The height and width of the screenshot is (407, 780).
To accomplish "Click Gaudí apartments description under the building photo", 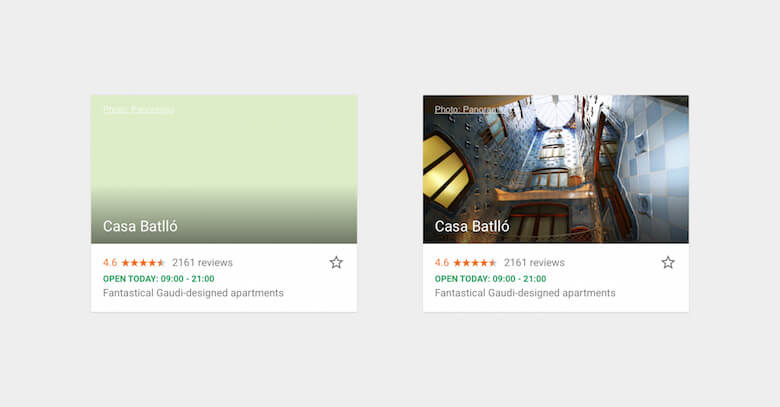I will pos(525,293).
